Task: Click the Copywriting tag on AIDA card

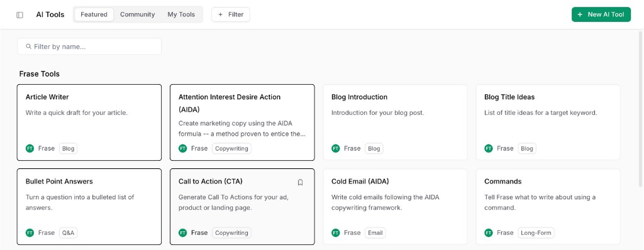Action: click(x=231, y=149)
